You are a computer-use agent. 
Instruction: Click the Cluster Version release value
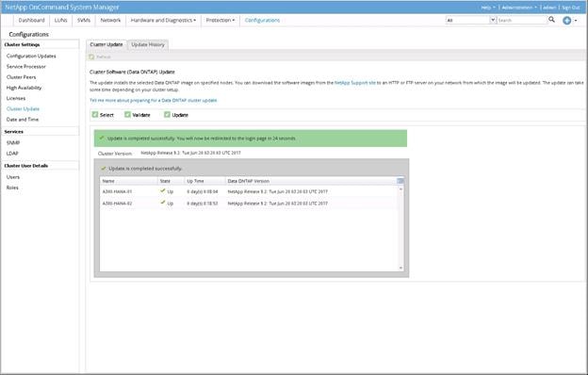click(x=191, y=153)
